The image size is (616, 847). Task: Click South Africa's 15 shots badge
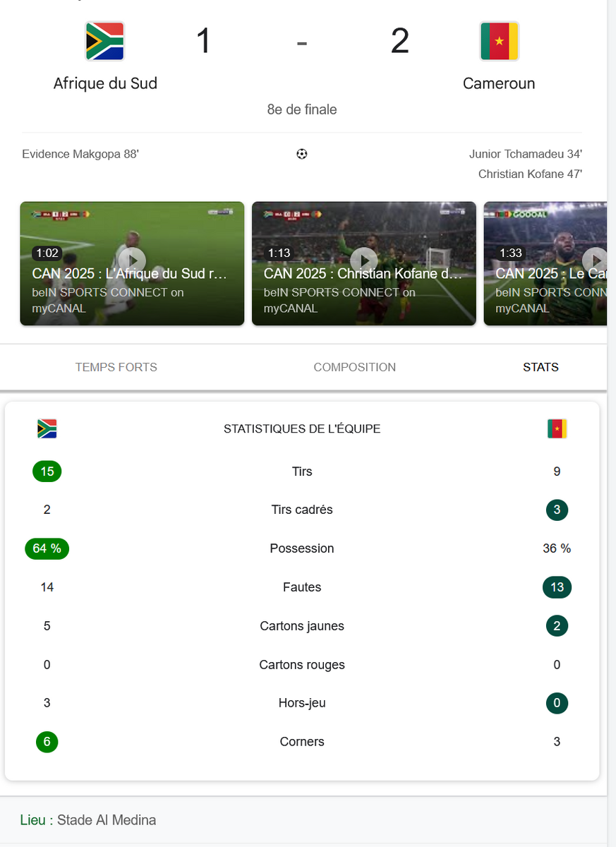47,471
